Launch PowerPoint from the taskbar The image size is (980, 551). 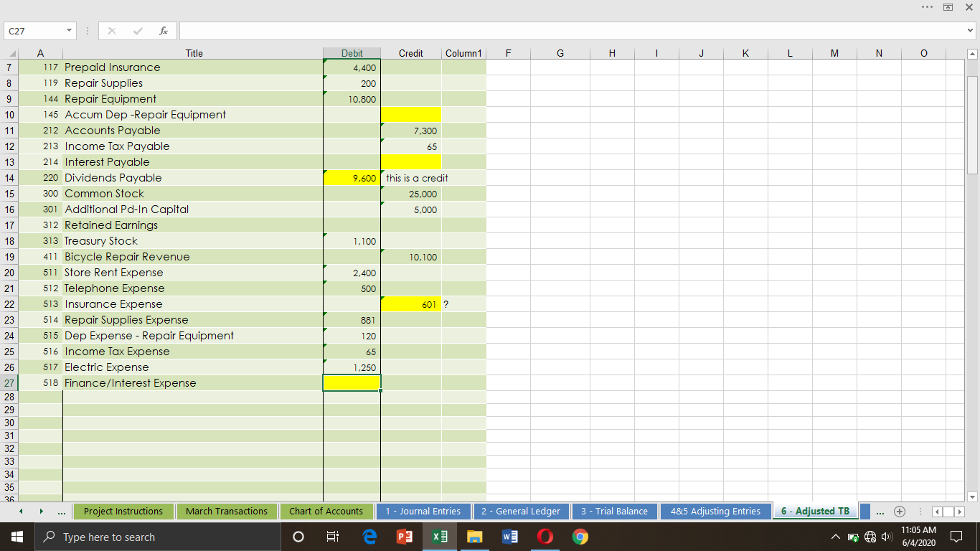[404, 537]
